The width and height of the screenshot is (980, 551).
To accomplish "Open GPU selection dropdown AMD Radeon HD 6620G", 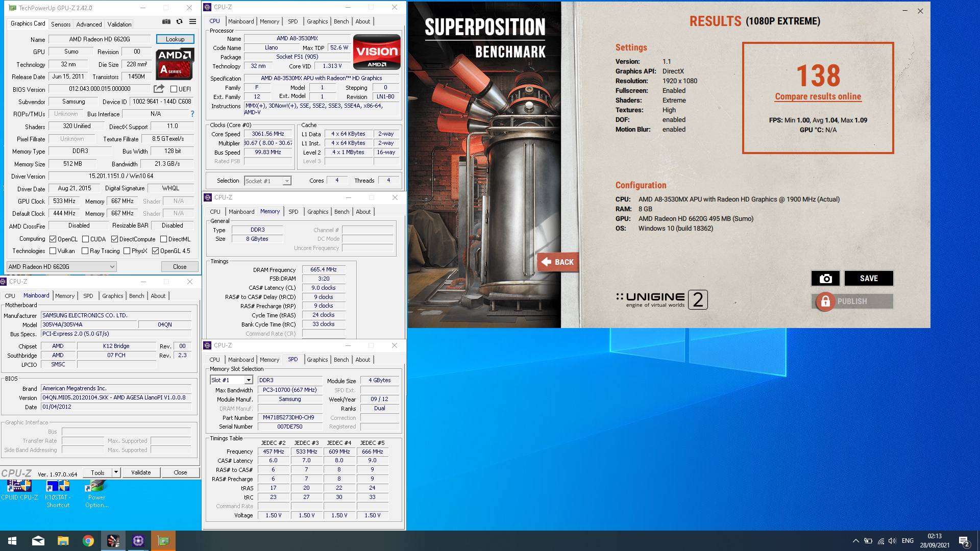I will (61, 266).
